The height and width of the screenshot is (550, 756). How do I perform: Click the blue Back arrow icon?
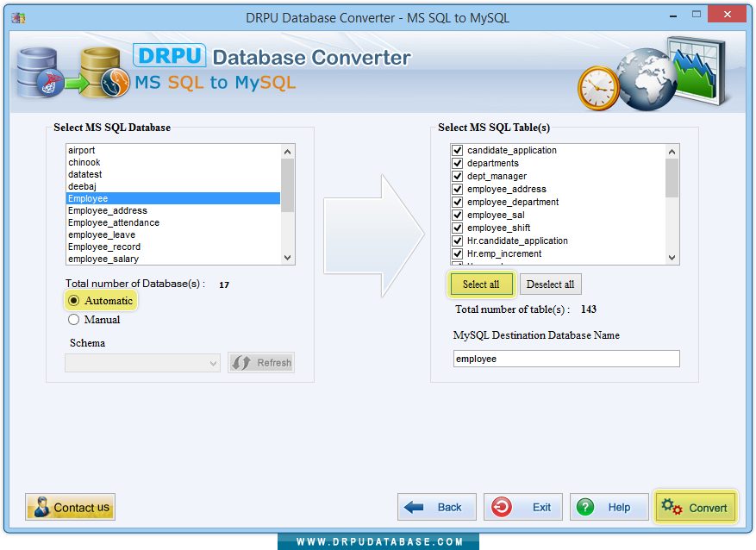tap(414, 507)
